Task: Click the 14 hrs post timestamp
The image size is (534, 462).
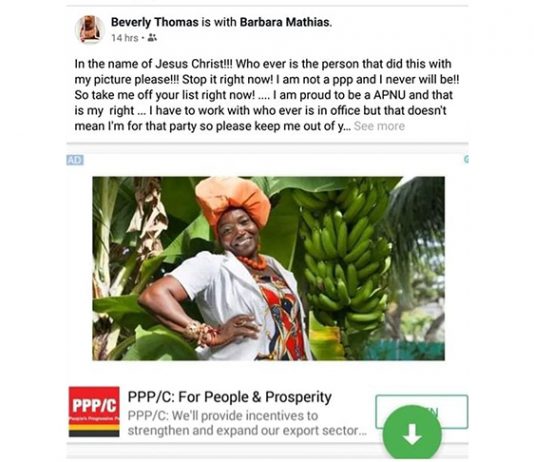Action: pyautogui.click(x=125, y=38)
